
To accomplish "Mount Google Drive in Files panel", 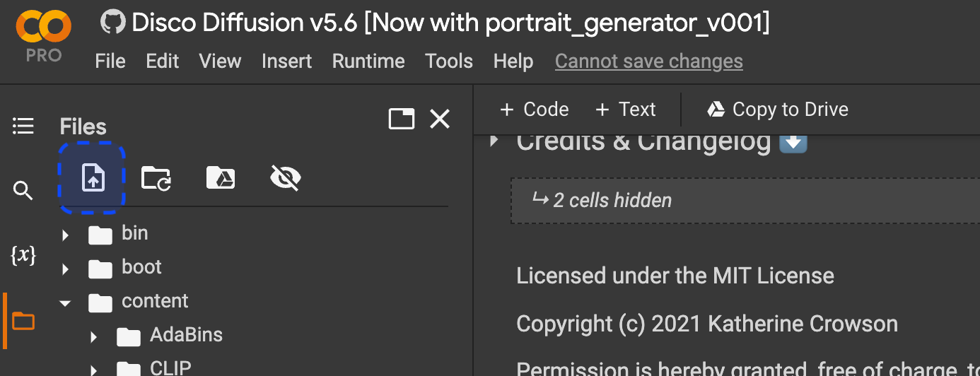I will pyautogui.click(x=221, y=178).
